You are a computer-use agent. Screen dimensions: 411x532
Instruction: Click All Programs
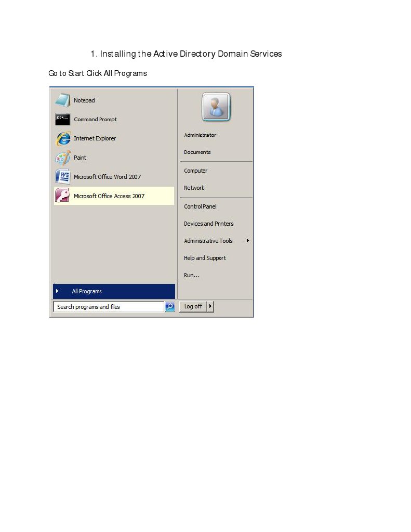pyautogui.click(x=114, y=291)
